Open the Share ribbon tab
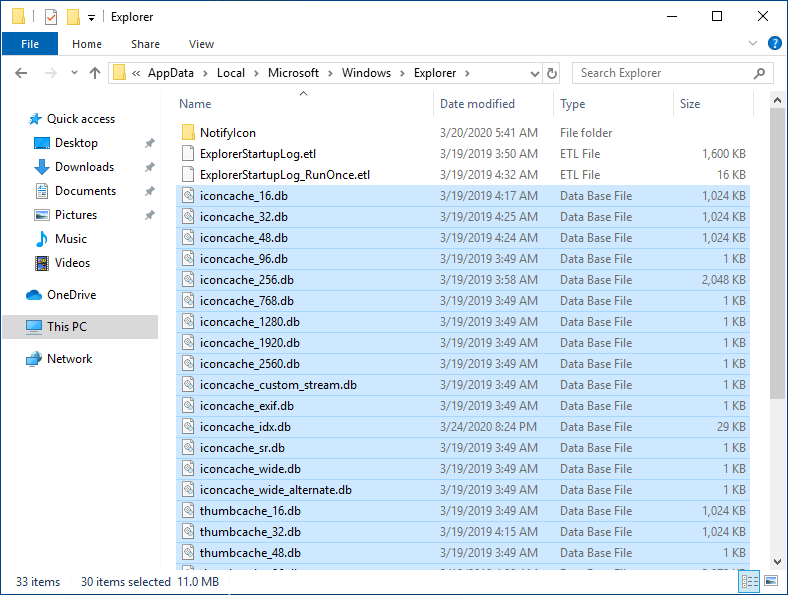This screenshot has height=595, width=788. [145, 44]
